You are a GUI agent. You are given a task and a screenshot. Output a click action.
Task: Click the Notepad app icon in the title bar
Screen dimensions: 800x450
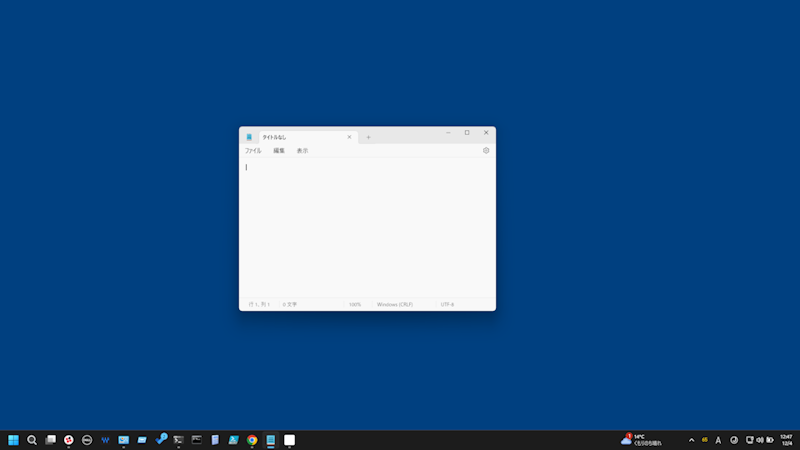249,137
